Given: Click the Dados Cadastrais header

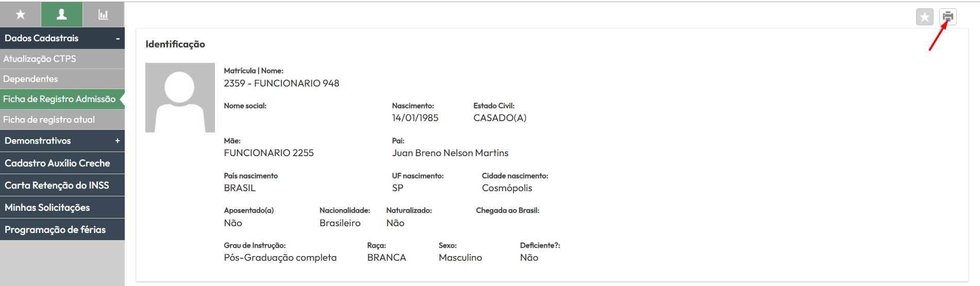Looking at the screenshot, I should [x=62, y=38].
